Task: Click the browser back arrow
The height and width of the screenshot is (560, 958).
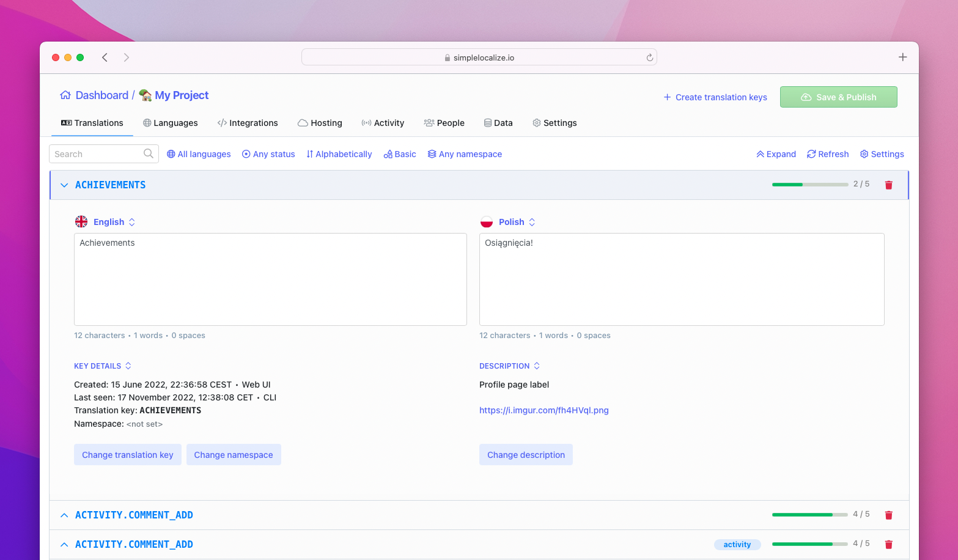Action: point(105,57)
